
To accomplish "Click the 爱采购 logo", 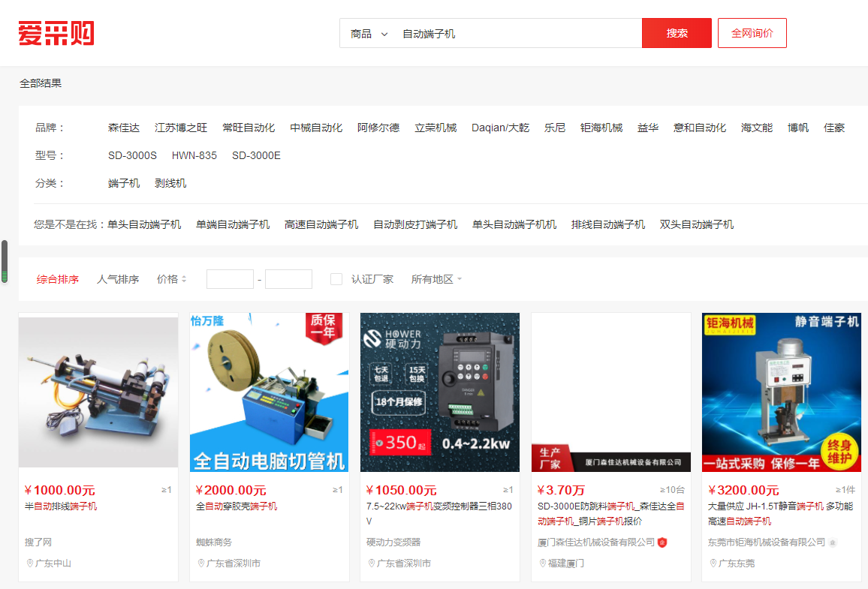I will pos(56,34).
